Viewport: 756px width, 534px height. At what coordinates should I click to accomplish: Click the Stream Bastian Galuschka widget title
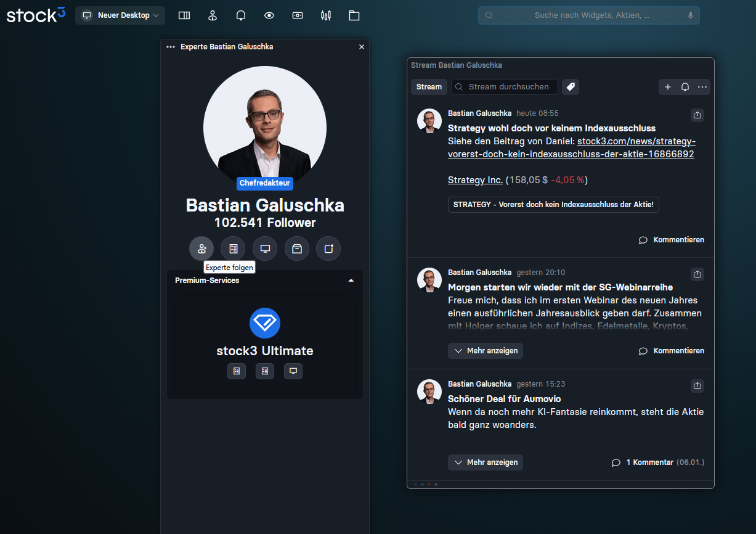click(457, 65)
